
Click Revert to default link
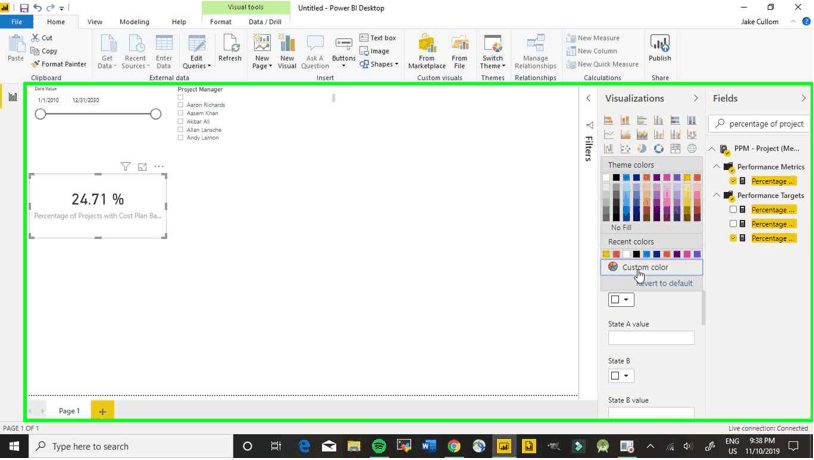tap(664, 283)
